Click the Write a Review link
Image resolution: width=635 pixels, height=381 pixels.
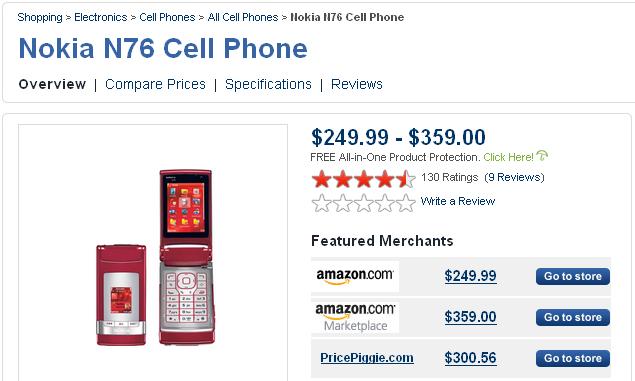tap(458, 201)
